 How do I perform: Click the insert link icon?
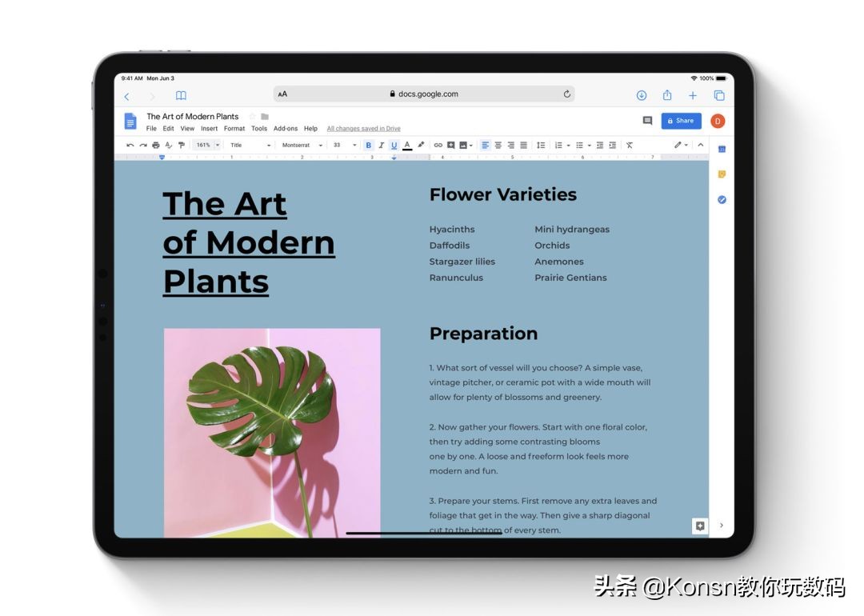[438, 146]
